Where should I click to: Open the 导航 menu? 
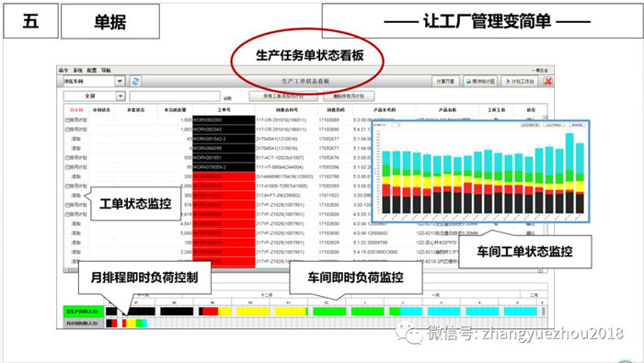click(106, 70)
